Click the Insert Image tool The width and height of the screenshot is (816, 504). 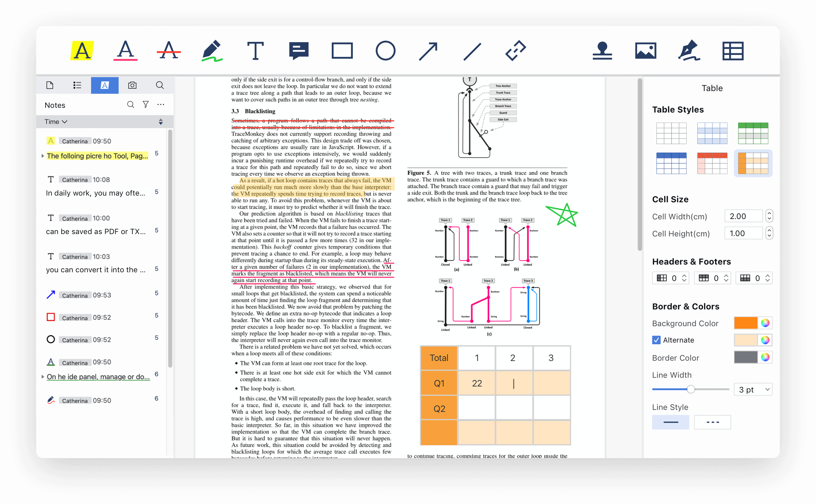(645, 51)
